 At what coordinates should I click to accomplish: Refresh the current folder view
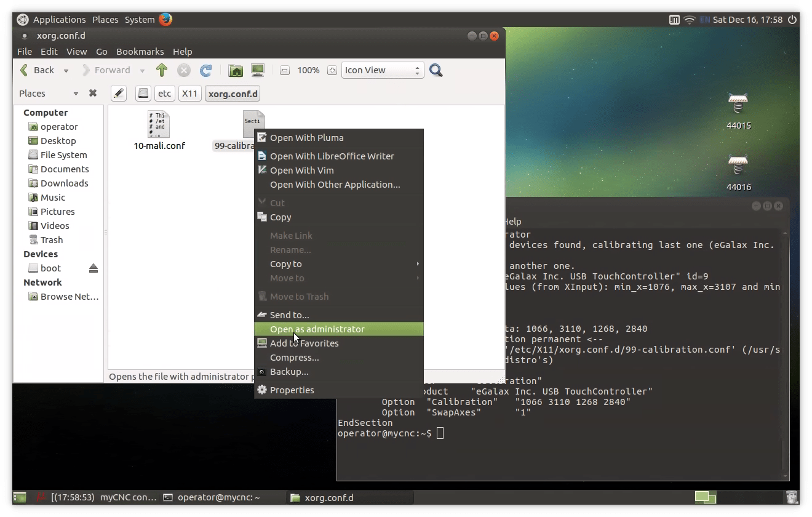click(x=206, y=70)
